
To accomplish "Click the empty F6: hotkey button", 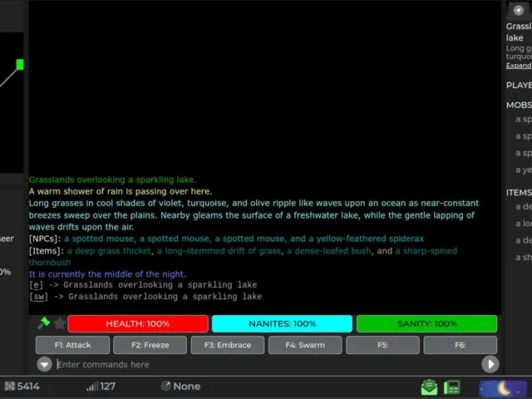I will (x=461, y=345).
